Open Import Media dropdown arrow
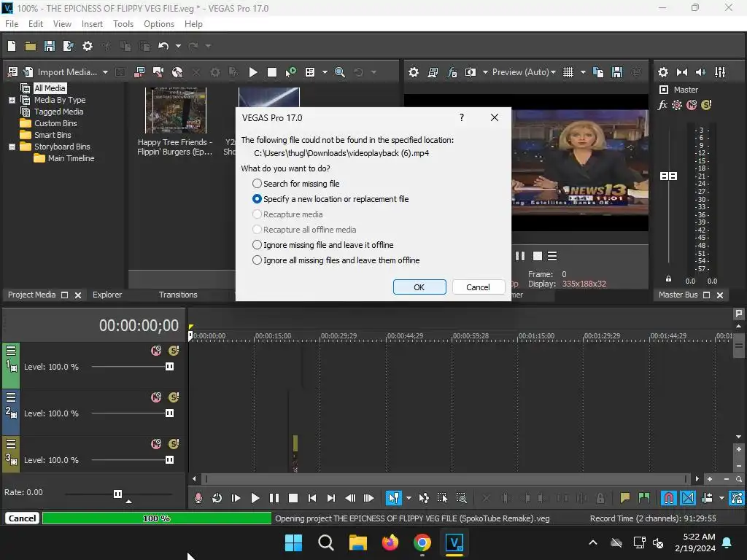The height and width of the screenshot is (560, 747). (105, 72)
